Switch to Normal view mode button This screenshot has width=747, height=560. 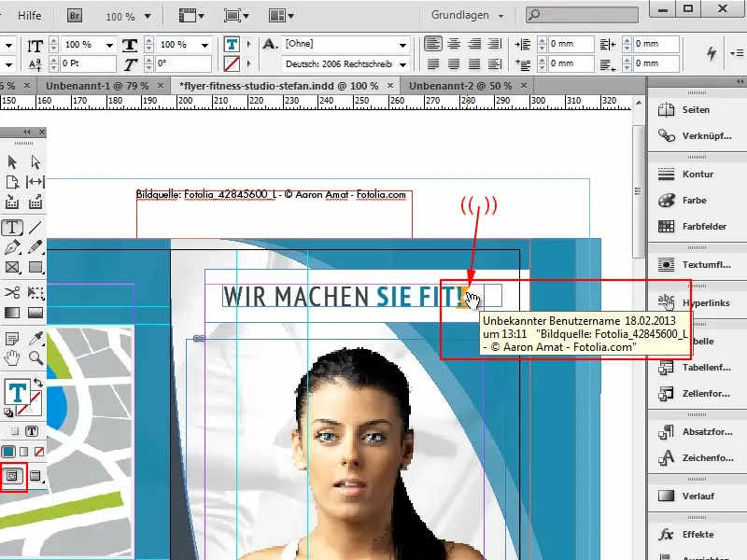pos(13,476)
